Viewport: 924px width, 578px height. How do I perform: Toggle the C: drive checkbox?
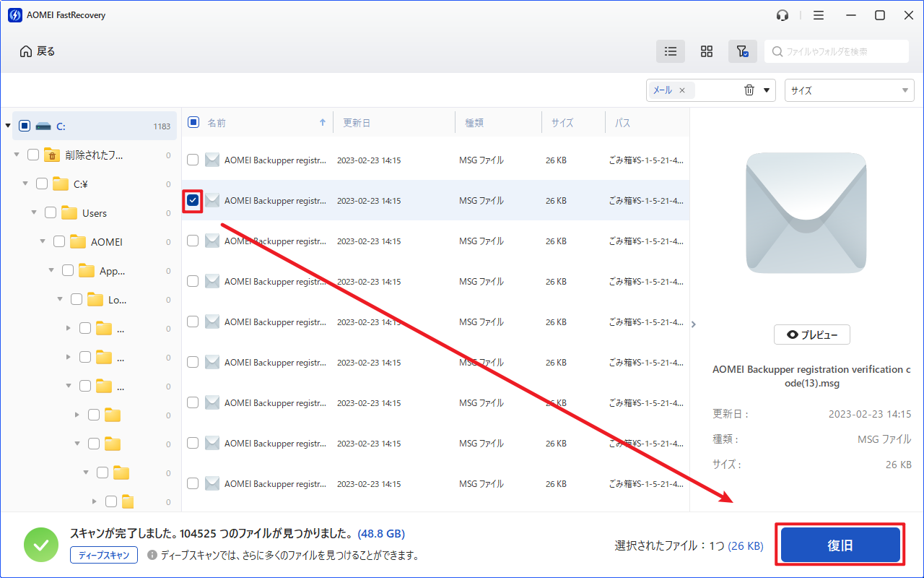[x=25, y=126]
